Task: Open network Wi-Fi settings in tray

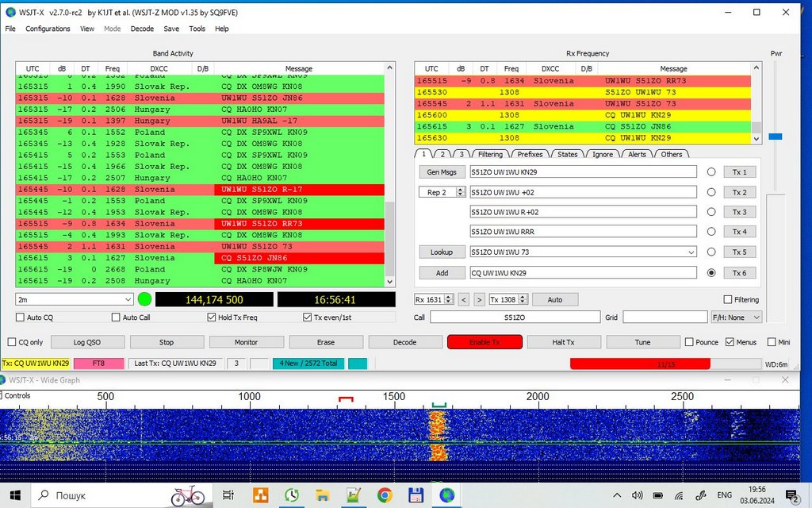Action: point(679,495)
